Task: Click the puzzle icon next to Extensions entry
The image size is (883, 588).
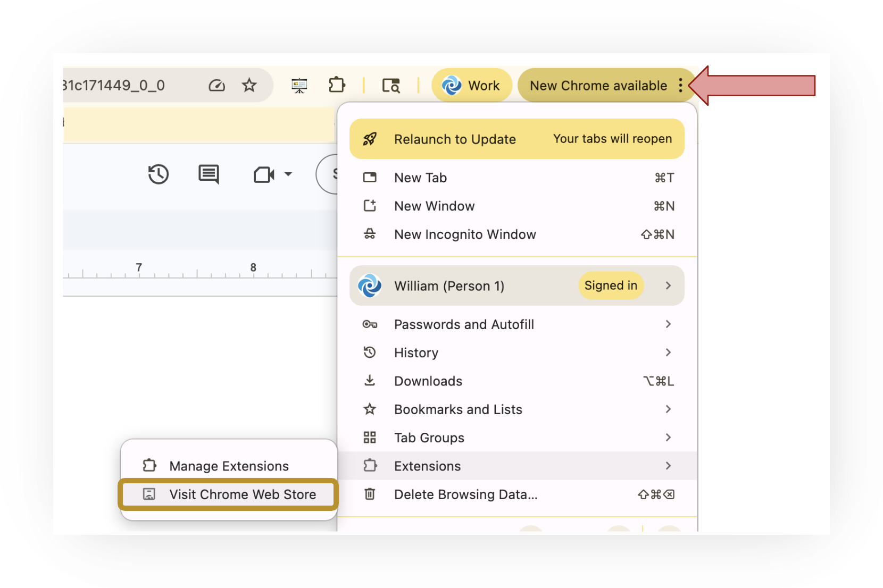Action: pos(370,466)
